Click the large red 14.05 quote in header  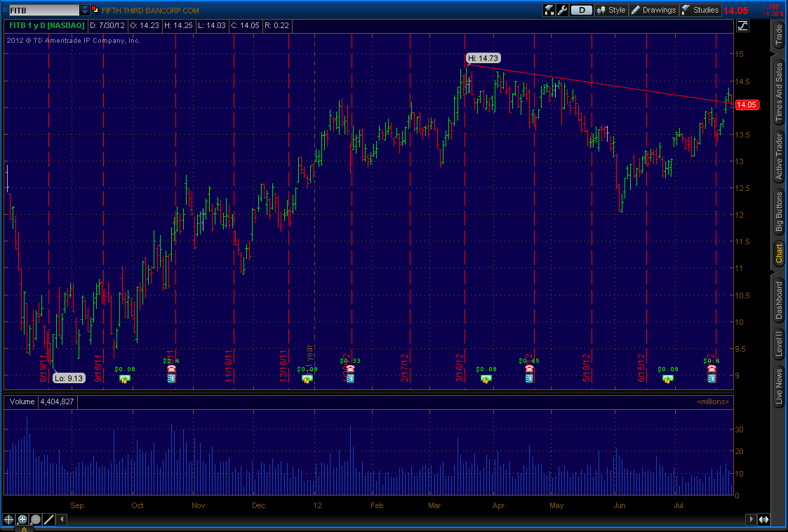(x=736, y=11)
